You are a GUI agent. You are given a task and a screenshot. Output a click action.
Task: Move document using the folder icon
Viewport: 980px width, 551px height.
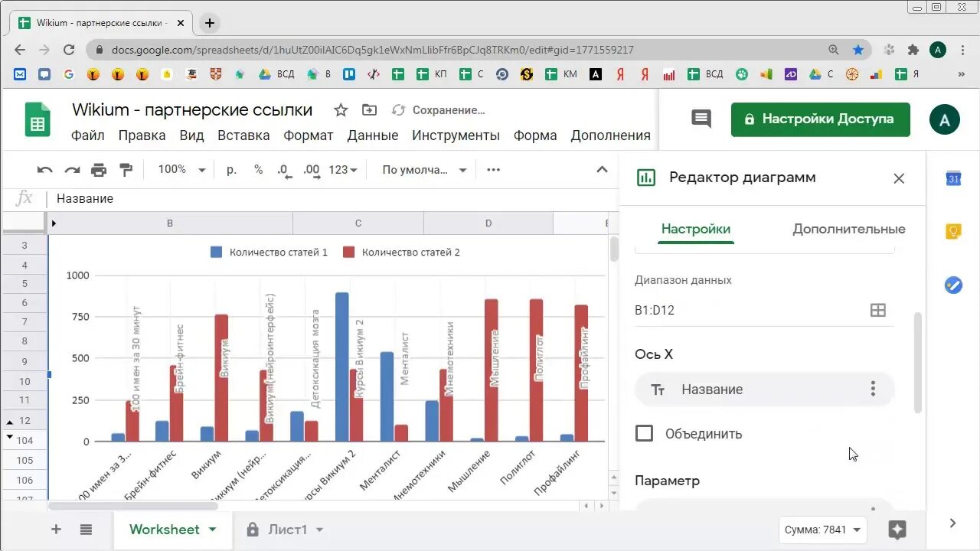(369, 110)
